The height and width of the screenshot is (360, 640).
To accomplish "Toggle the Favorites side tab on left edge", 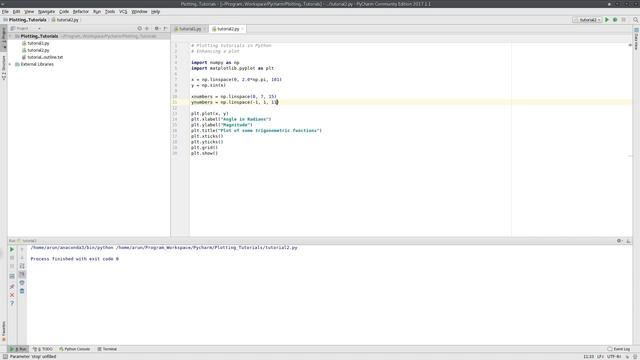I will pyautogui.click(x=4, y=331).
